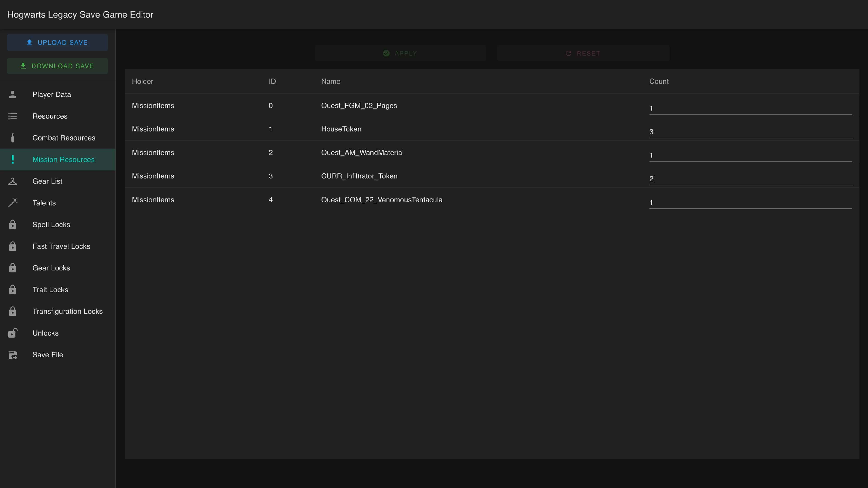Edit count field for HouseToken
The width and height of the screenshot is (868, 488).
coord(750,132)
